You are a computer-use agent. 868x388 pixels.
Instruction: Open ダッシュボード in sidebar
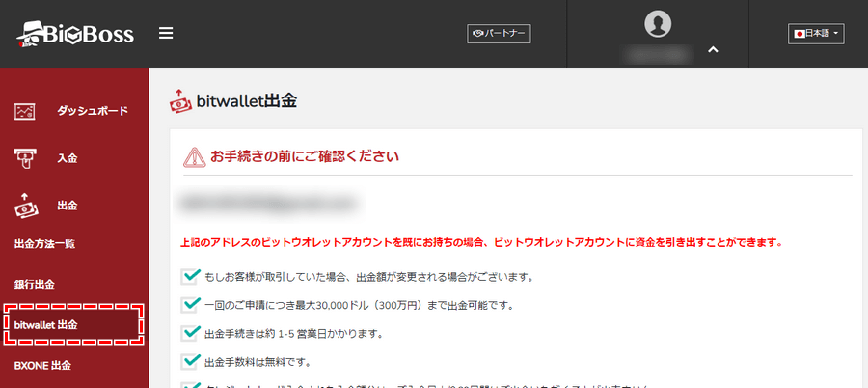(93, 111)
